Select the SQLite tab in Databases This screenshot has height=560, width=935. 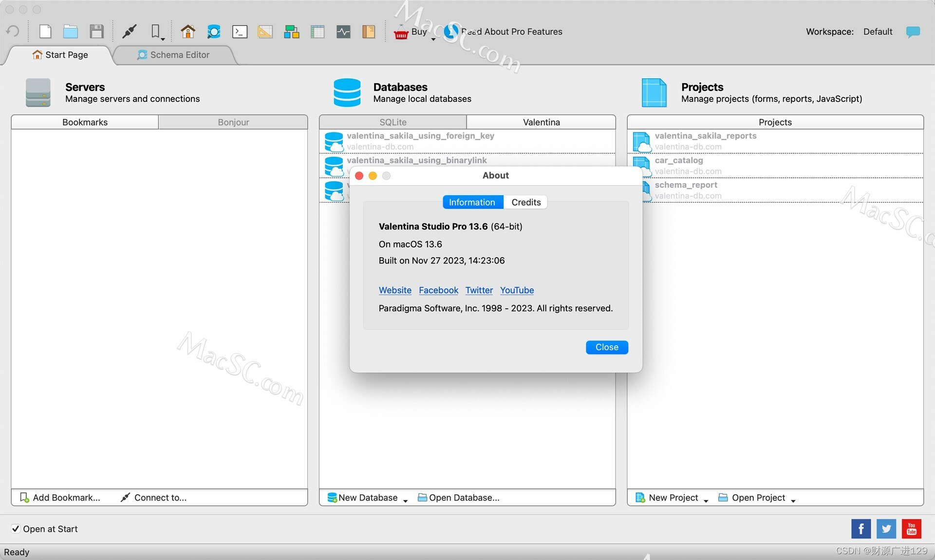coord(393,121)
